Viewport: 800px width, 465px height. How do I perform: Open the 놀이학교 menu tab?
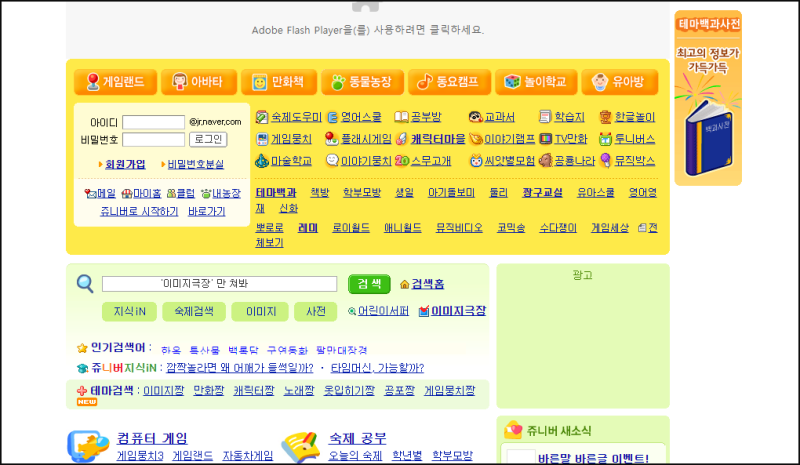point(536,82)
